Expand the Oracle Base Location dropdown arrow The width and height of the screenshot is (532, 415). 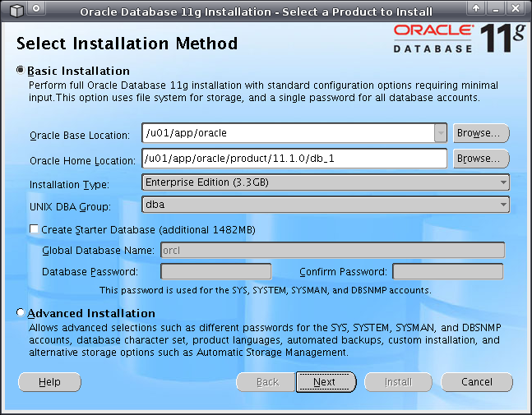click(441, 133)
